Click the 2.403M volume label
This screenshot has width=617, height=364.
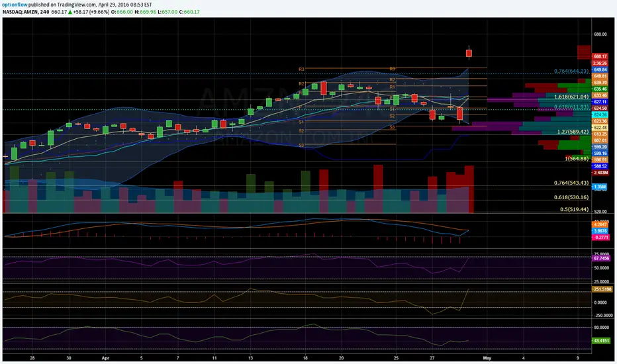(600, 173)
